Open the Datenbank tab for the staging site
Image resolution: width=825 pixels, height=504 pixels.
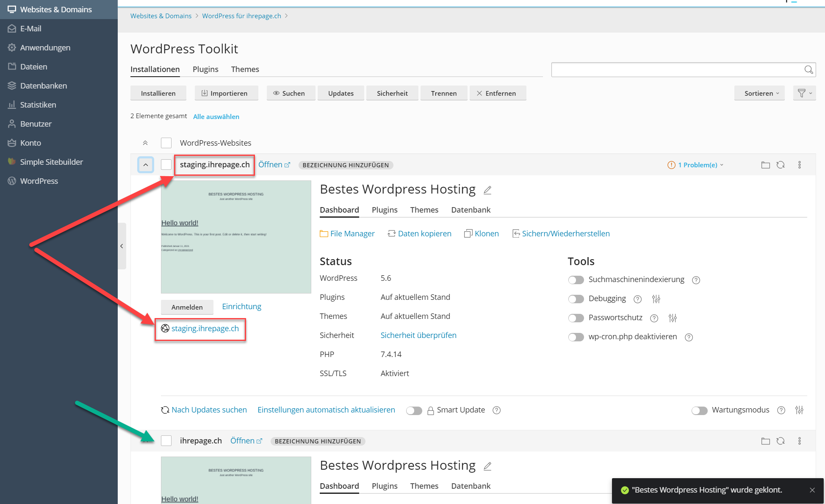tap(471, 210)
